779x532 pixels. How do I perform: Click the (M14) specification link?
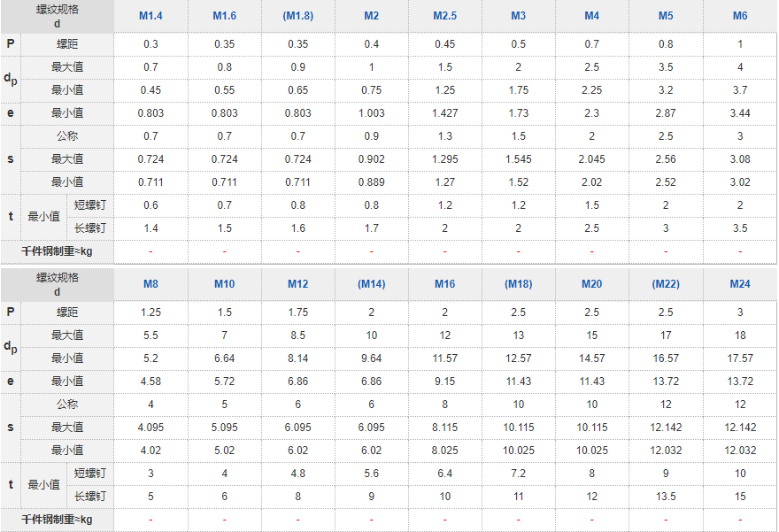(372, 284)
